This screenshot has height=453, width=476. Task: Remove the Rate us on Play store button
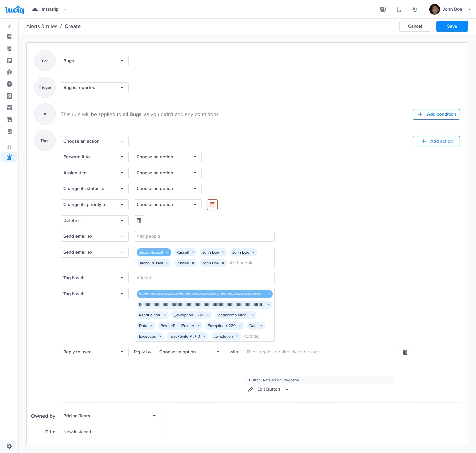(304, 380)
